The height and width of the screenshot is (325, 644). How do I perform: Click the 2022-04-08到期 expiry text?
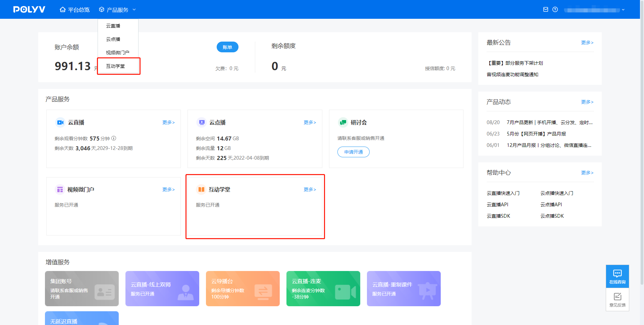[251, 158]
